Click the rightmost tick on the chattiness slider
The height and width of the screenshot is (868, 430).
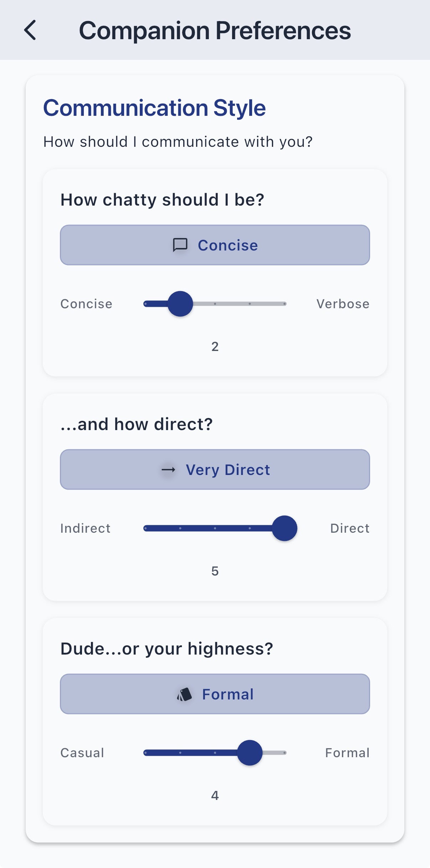pos(285,304)
